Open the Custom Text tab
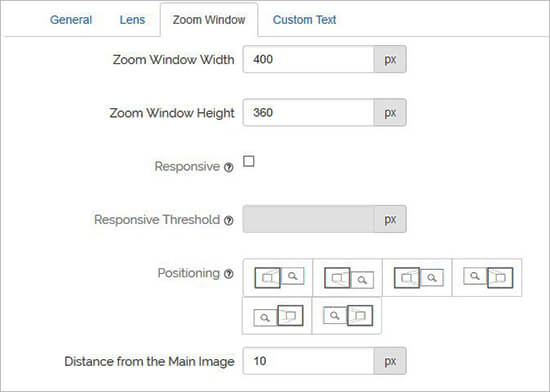This screenshot has height=392, width=550. [304, 20]
